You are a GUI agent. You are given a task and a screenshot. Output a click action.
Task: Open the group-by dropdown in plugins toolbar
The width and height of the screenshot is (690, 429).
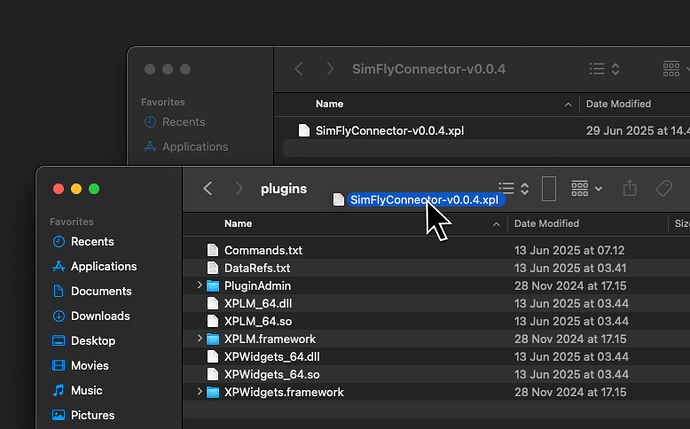tap(586, 188)
